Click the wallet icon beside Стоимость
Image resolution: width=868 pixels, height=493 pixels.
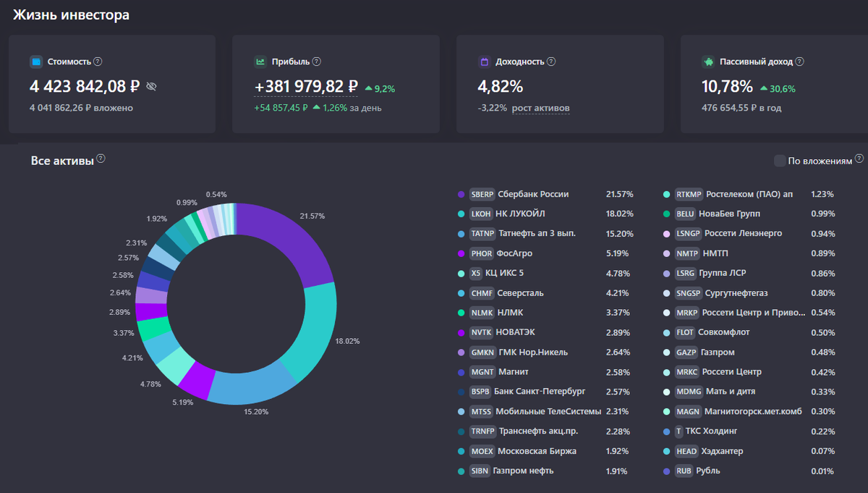(x=36, y=62)
